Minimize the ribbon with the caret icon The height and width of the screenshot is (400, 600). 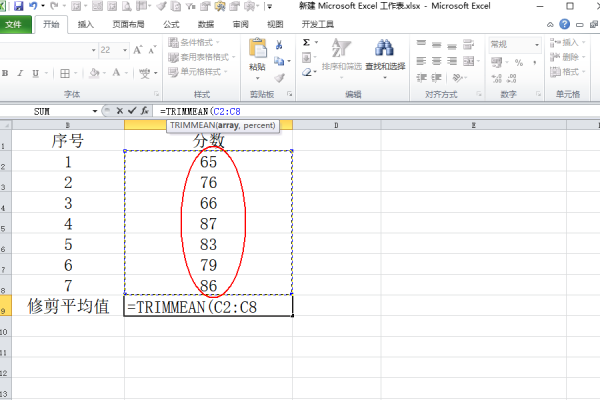[x=550, y=25]
